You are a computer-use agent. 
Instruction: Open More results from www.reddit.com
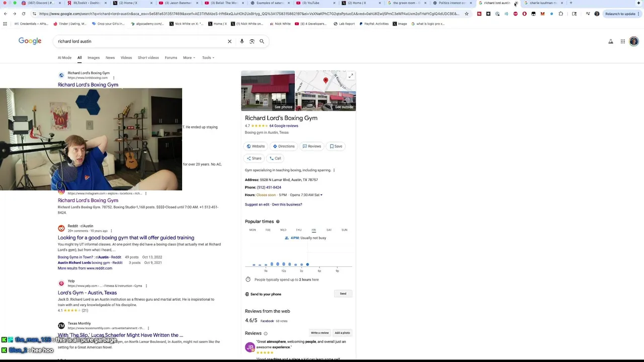pyautogui.click(x=85, y=268)
